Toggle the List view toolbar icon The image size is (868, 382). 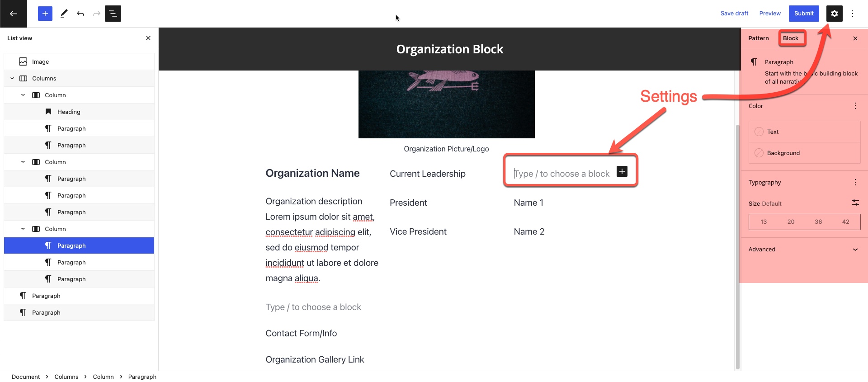[x=113, y=14]
